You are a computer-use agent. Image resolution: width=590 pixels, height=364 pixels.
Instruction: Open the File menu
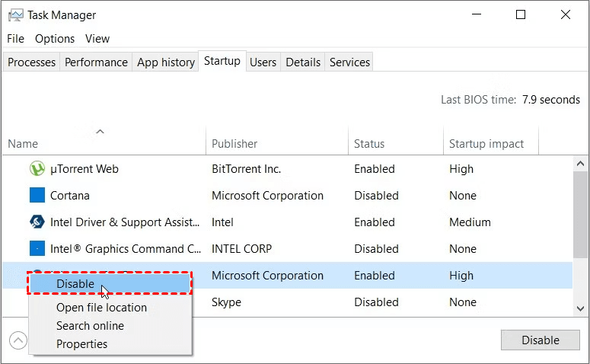15,39
